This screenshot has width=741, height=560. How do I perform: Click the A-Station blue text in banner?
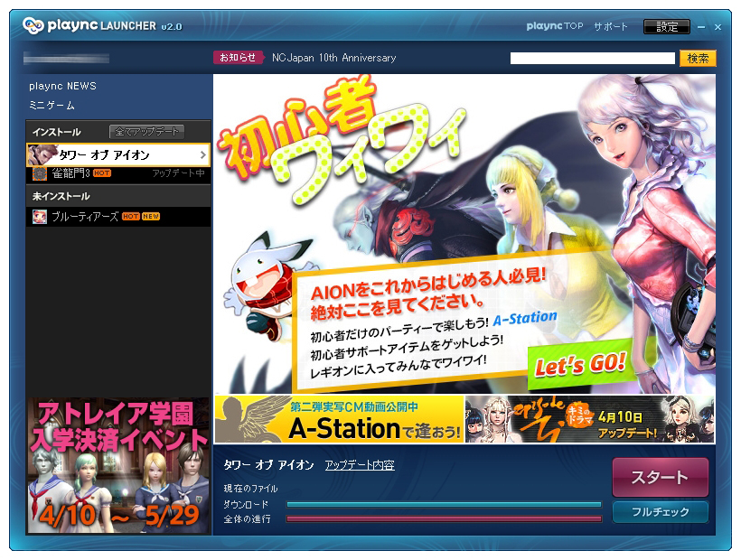coord(524,319)
